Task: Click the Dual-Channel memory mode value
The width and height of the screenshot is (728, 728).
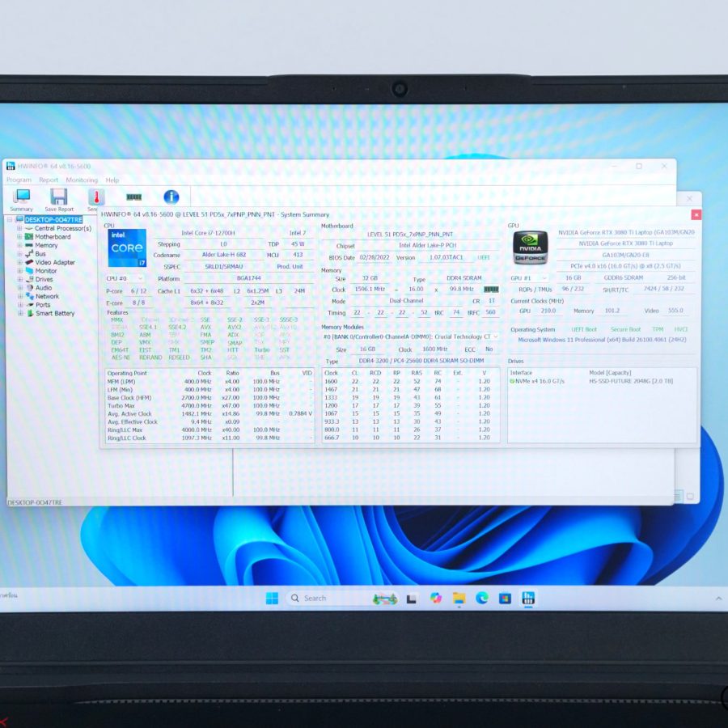Action: (x=406, y=301)
